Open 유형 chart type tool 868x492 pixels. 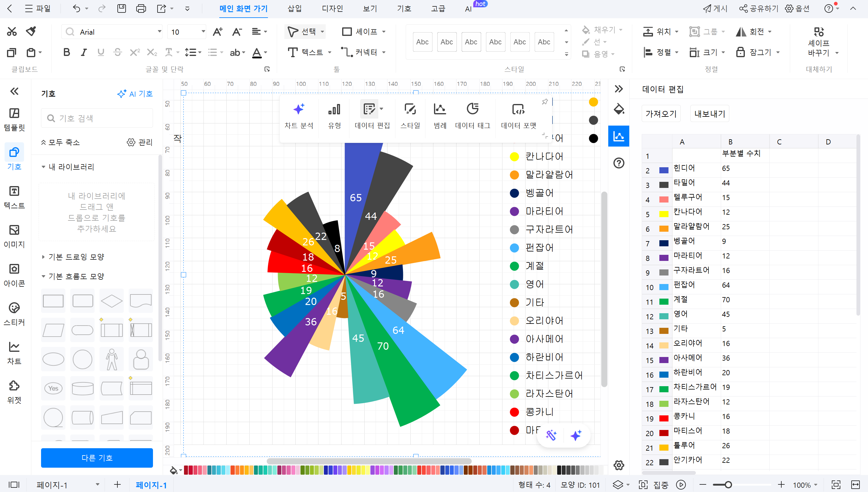334,116
